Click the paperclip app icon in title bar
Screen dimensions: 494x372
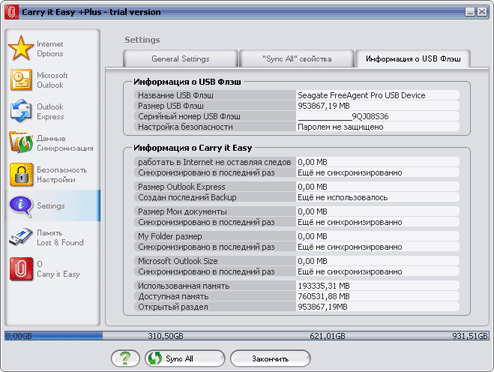[12, 12]
